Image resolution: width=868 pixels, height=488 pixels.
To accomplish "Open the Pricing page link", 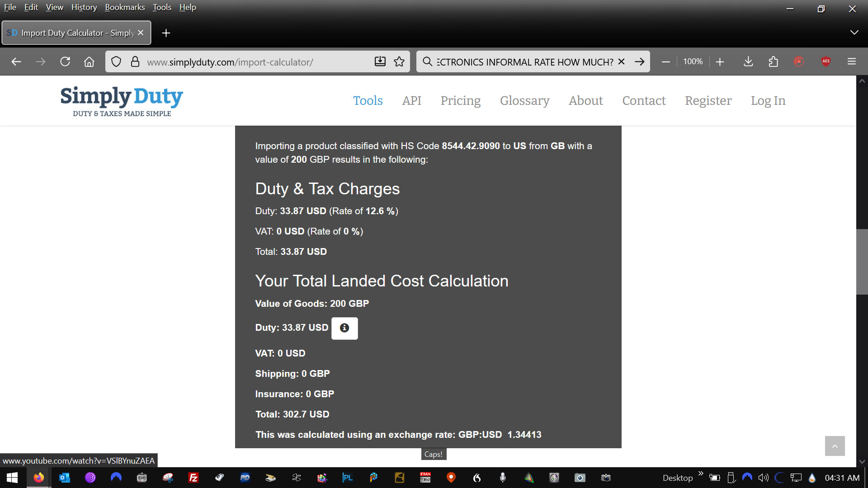I will (x=460, y=100).
